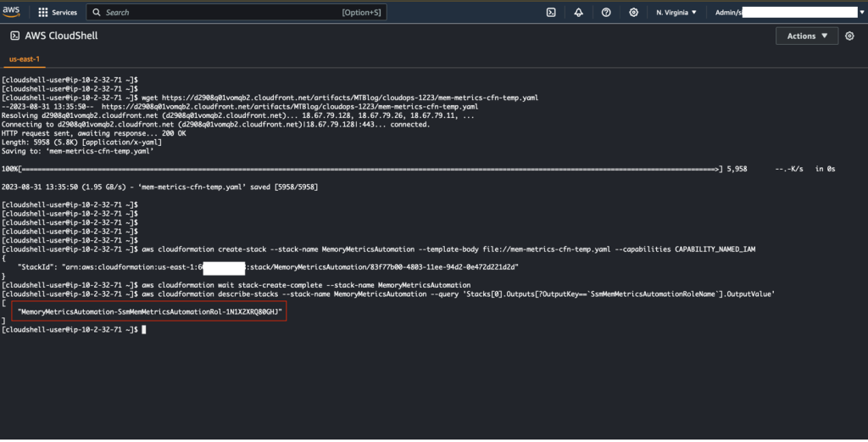Expand the Actions dropdown button
The image size is (868, 442).
click(x=807, y=36)
